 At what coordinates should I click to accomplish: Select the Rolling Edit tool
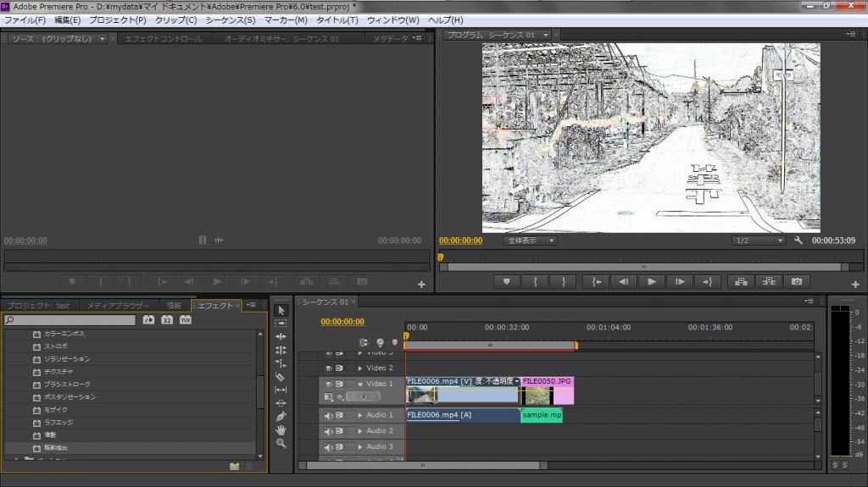(x=281, y=350)
